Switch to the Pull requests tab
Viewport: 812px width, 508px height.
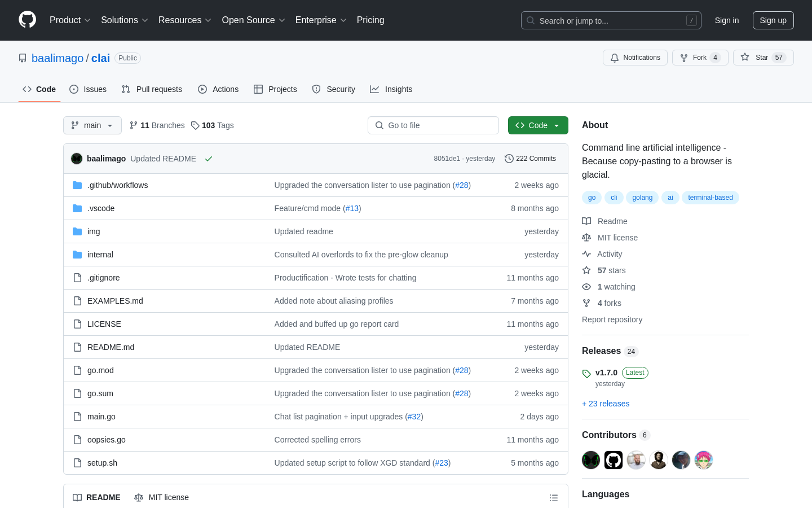(x=152, y=89)
